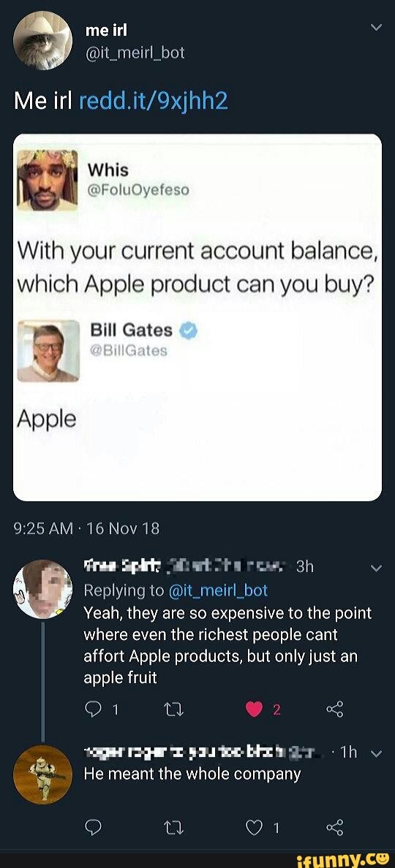This screenshot has height=868, width=395.
Task: Open the embedded Bill Gates tweet image
Action: click(x=197, y=317)
